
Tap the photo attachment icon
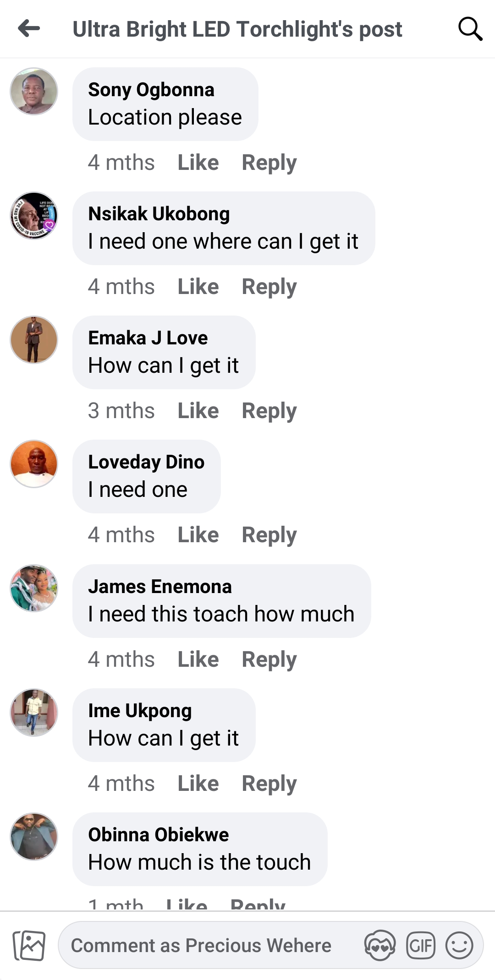pos(29,945)
